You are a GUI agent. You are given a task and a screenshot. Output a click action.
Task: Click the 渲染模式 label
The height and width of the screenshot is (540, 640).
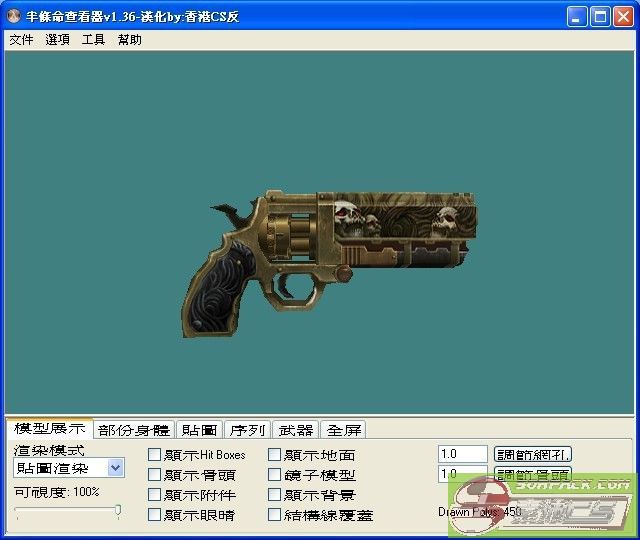(49, 451)
